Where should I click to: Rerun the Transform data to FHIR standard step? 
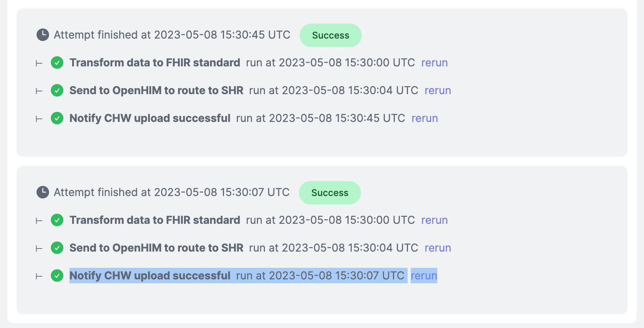point(434,63)
